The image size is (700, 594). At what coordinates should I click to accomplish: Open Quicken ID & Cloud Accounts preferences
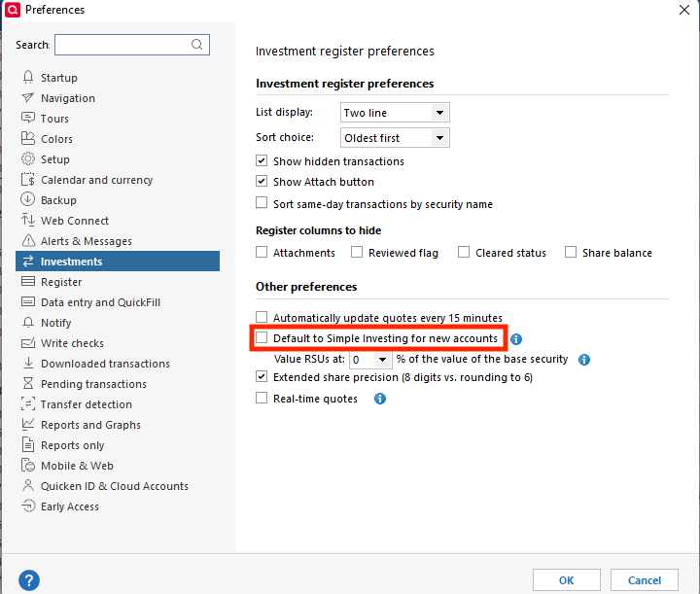[x=118, y=486]
